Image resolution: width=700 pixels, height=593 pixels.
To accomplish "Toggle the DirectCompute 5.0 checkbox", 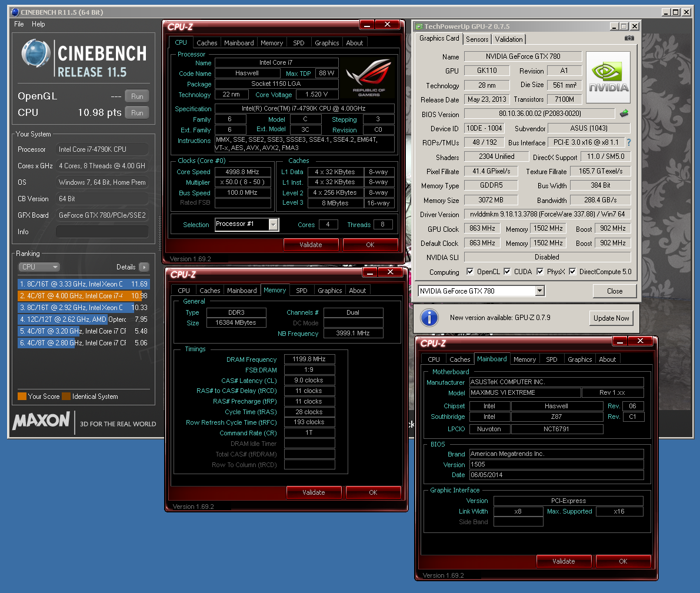I will [572, 271].
